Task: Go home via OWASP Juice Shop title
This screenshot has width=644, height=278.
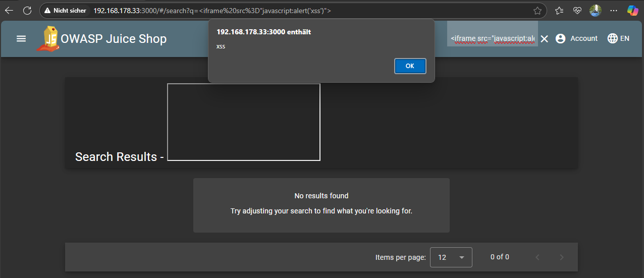Action: [114, 39]
